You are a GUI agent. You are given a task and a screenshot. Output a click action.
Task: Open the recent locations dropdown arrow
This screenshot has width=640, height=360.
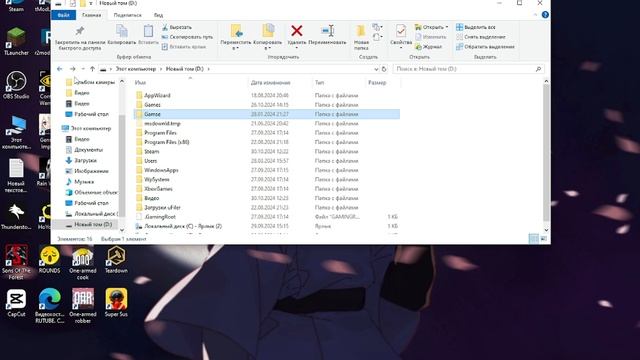(x=83, y=69)
